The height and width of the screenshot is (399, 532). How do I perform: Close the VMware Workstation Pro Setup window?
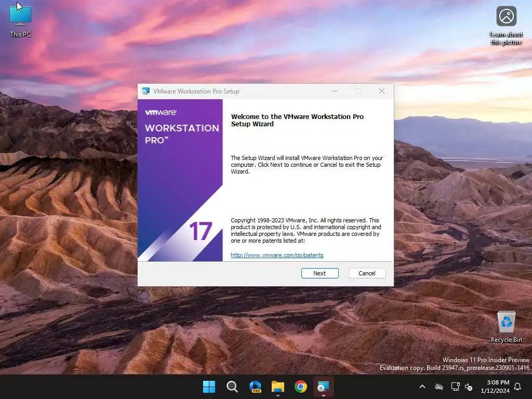click(x=382, y=91)
